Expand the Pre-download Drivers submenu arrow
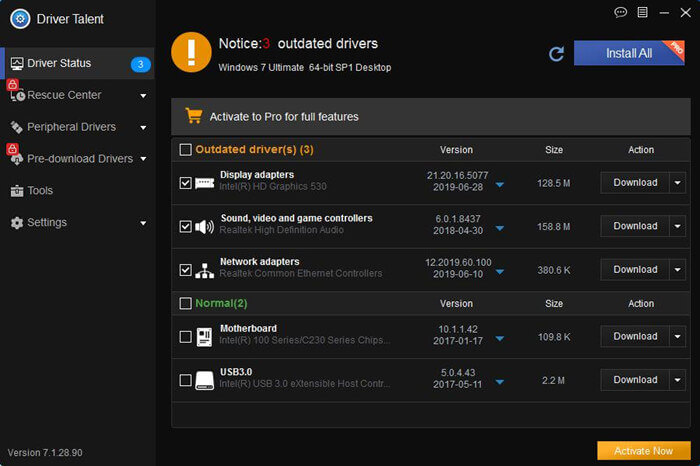Image resolution: width=700 pixels, height=466 pixels. (x=143, y=159)
